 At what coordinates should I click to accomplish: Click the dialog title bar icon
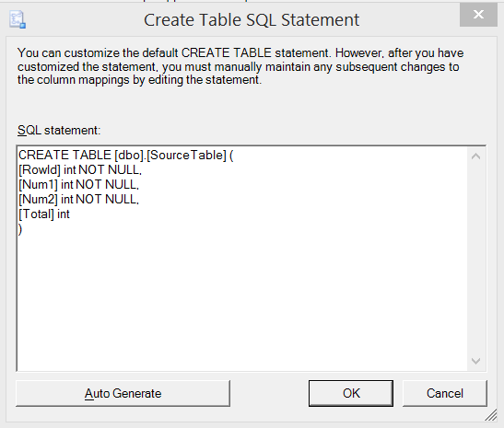coord(18,19)
